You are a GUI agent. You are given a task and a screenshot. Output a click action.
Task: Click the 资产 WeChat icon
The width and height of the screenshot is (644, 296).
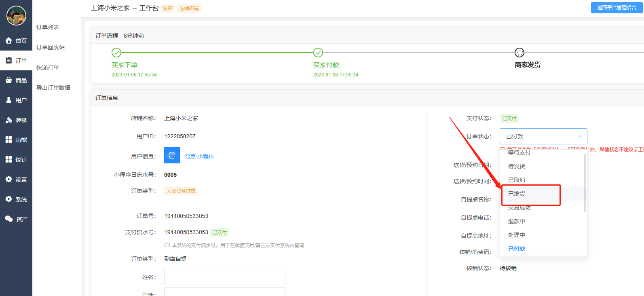point(9,219)
